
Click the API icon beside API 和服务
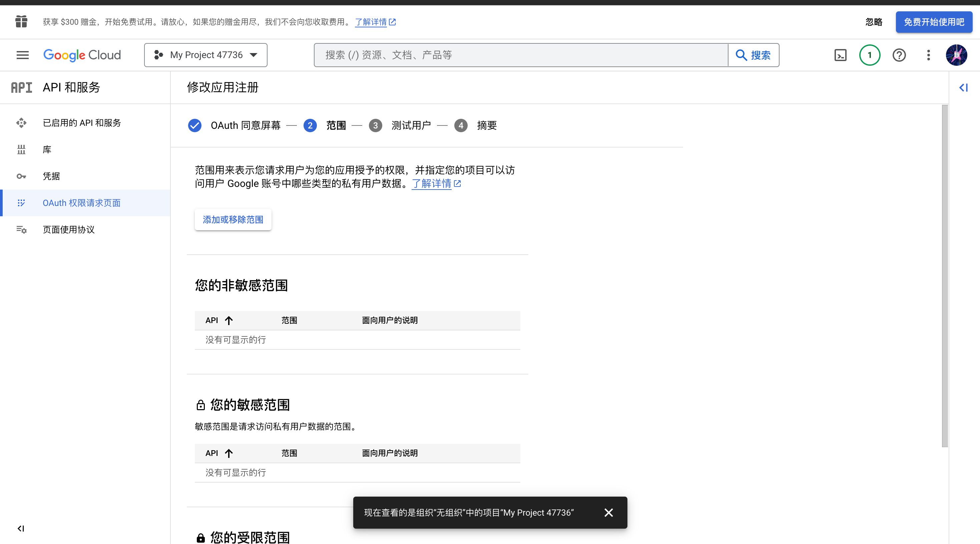[x=21, y=87]
